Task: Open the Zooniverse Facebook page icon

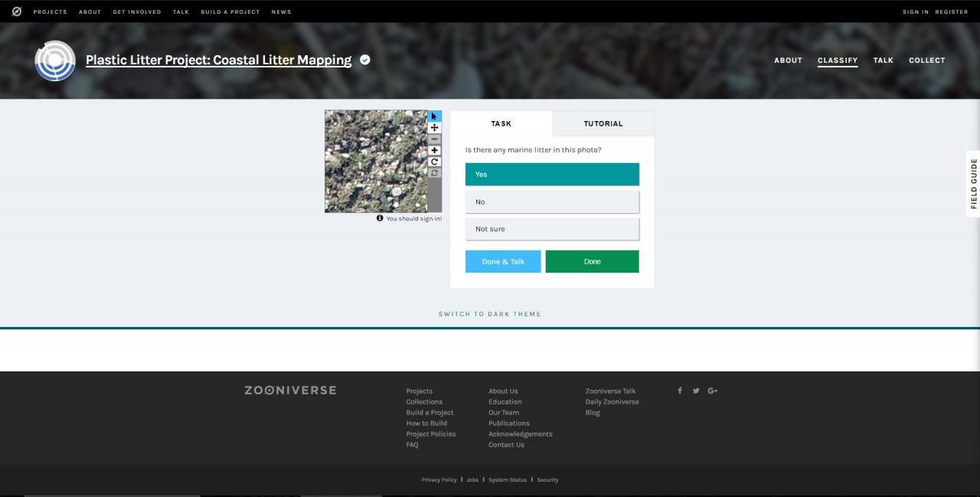Action: [679, 391]
